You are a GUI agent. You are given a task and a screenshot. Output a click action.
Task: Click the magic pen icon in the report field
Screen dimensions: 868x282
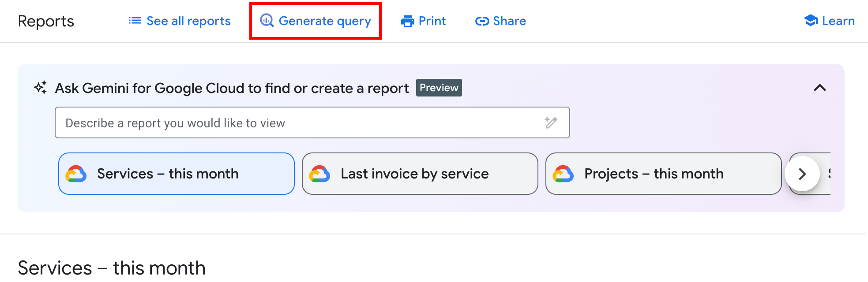(x=551, y=122)
